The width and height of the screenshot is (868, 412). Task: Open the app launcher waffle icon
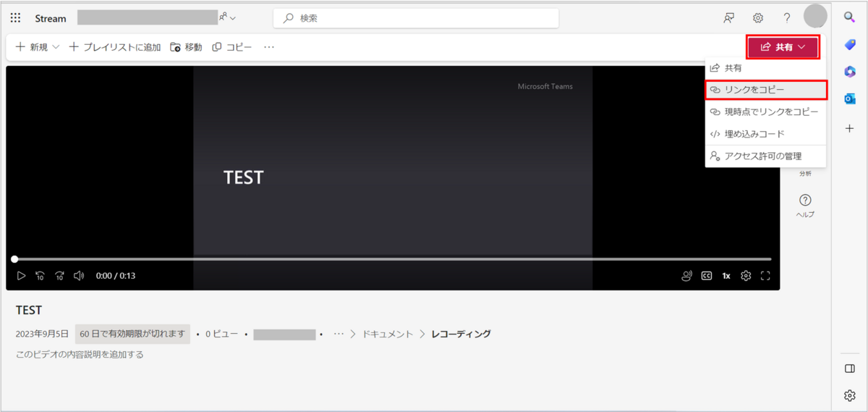(15, 18)
